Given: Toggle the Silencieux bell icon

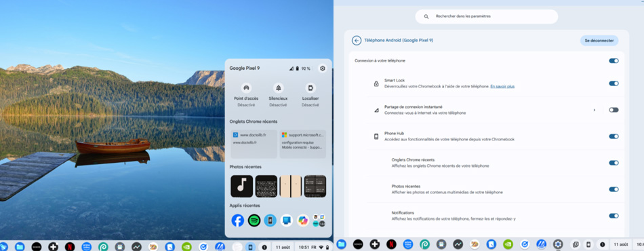Looking at the screenshot, I should 278,88.
